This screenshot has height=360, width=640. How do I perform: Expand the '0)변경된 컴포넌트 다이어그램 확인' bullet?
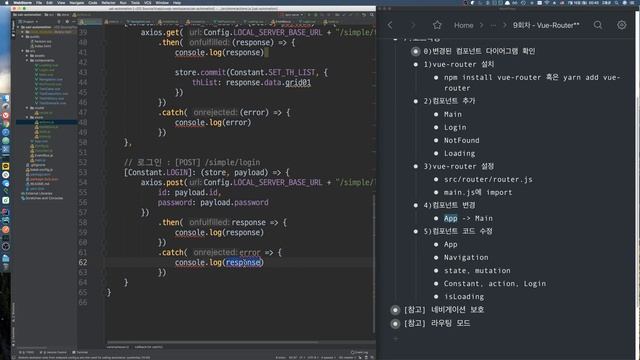pyautogui.click(x=416, y=51)
